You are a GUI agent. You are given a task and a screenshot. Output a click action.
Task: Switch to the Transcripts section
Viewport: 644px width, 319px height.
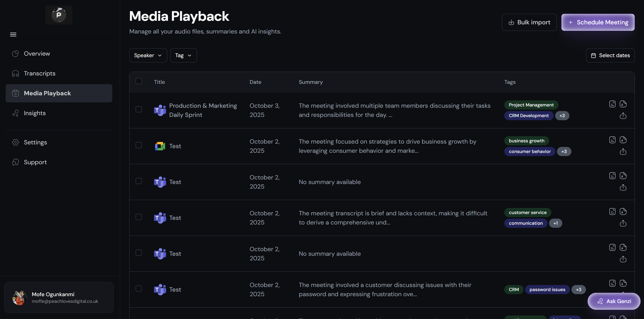click(39, 73)
